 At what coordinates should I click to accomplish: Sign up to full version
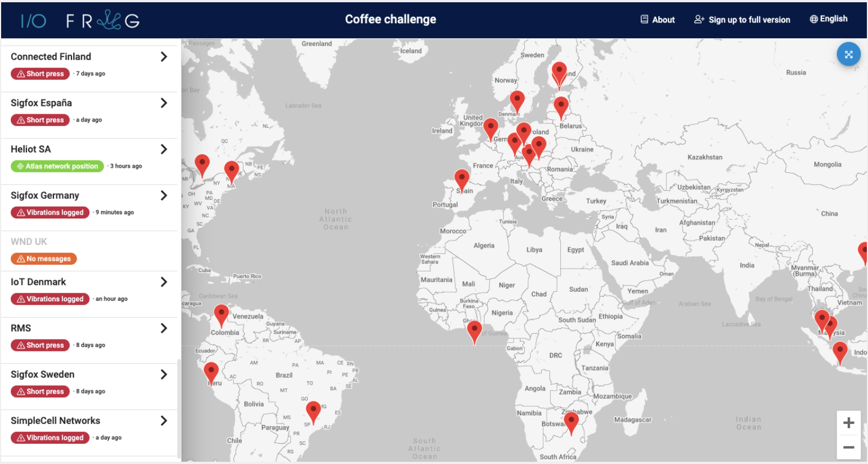point(742,20)
